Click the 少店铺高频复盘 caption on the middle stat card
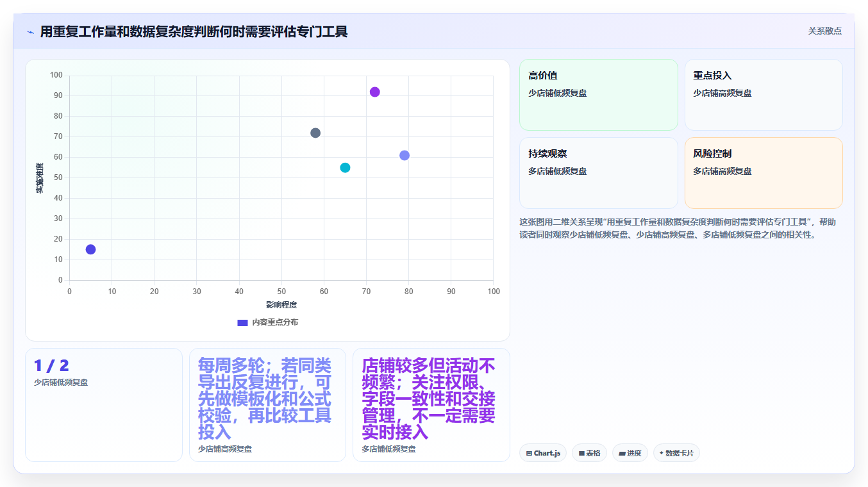Screen dimensions: 868x487 point(225,449)
